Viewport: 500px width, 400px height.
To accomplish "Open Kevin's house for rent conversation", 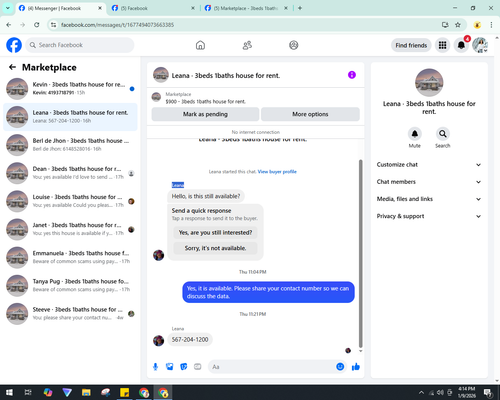I will pyautogui.click(x=70, y=89).
